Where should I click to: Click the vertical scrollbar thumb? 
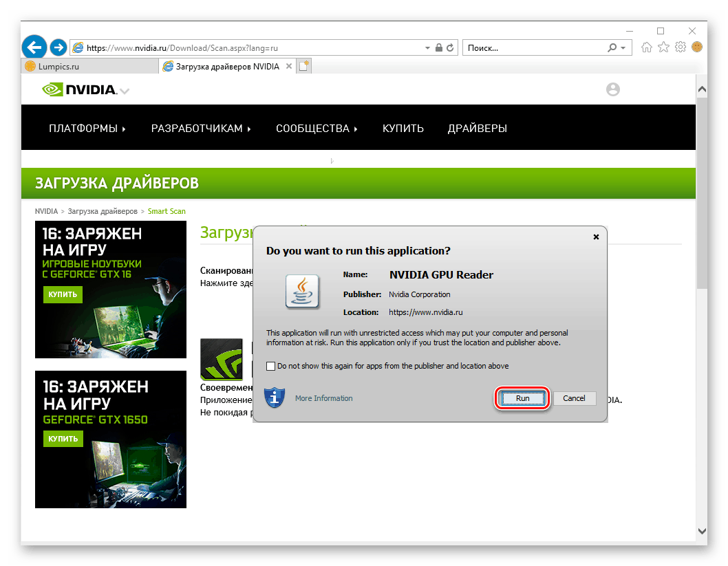point(702,193)
